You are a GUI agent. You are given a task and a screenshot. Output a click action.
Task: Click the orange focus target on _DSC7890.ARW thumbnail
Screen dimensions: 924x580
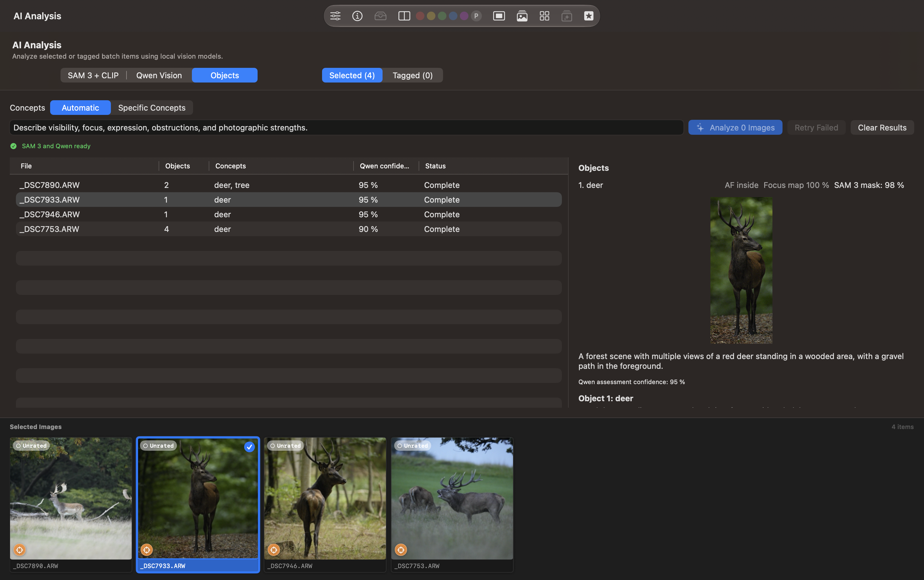pos(20,550)
